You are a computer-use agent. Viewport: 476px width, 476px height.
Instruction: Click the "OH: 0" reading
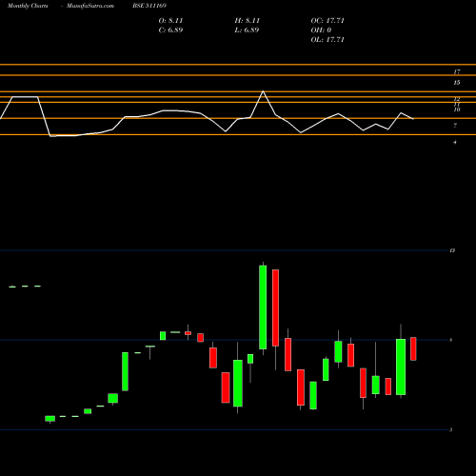pos(321,30)
